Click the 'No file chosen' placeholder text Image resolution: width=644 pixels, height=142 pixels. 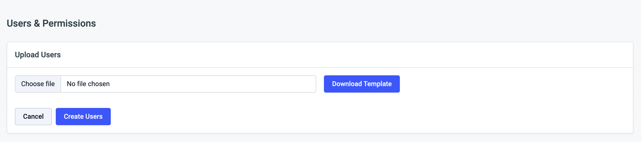point(88,84)
